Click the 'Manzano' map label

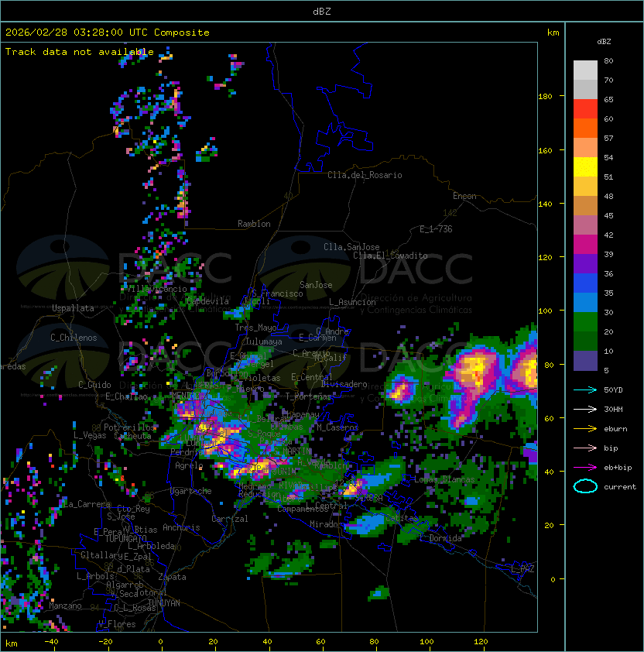(65, 606)
